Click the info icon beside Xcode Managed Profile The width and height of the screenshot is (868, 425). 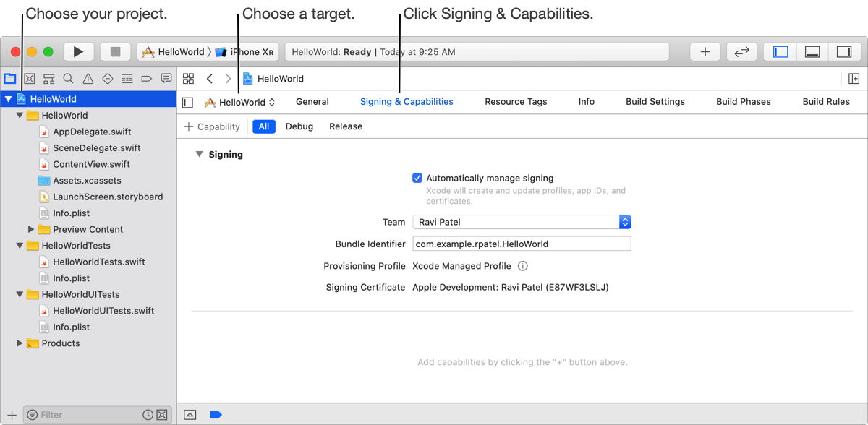(x=522, y=266)
